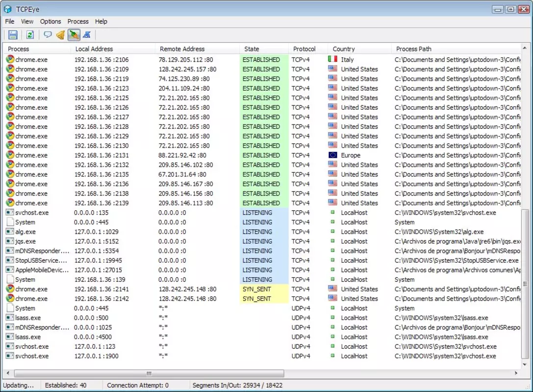Click svchost.exe icon in row with port 135
Screen dimensions: 533x392
pos(10,213)
